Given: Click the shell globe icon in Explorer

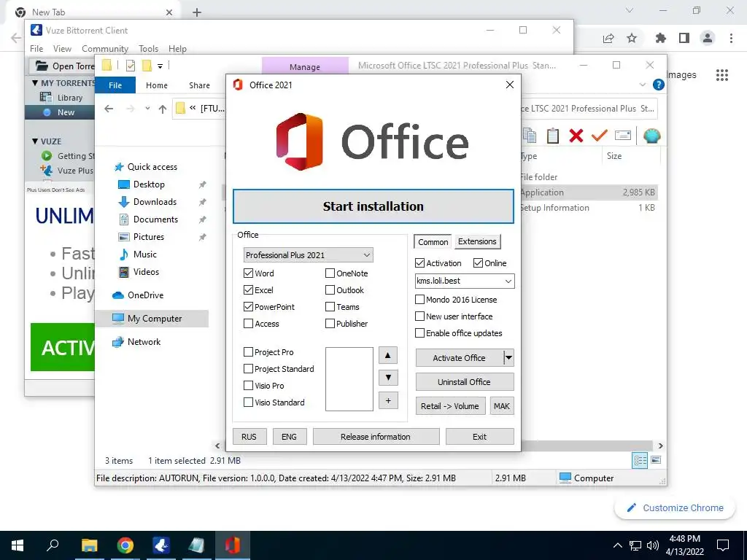Looking at the screenshot, I should pos(651,136).
